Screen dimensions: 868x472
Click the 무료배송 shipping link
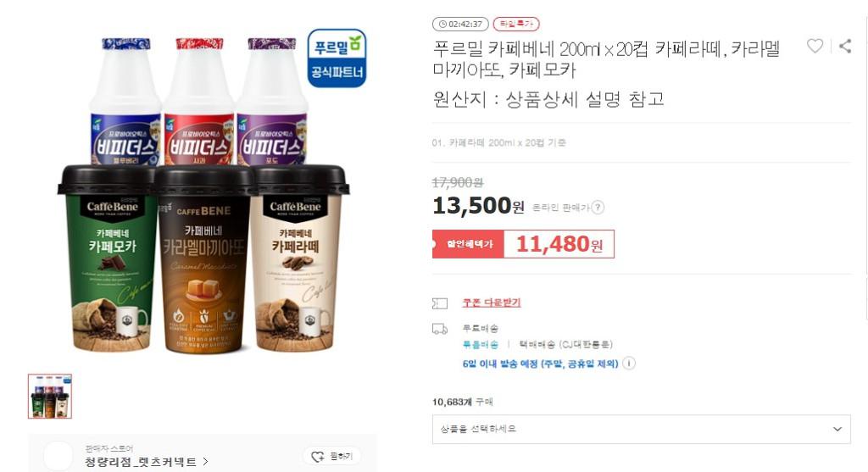pos(481,344)
